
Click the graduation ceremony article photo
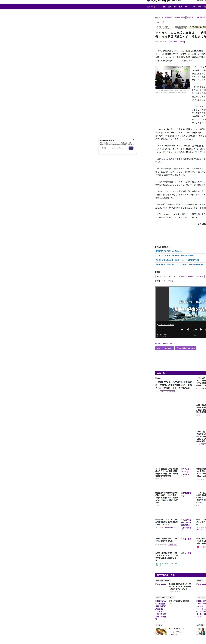click(x=173, y=77)
